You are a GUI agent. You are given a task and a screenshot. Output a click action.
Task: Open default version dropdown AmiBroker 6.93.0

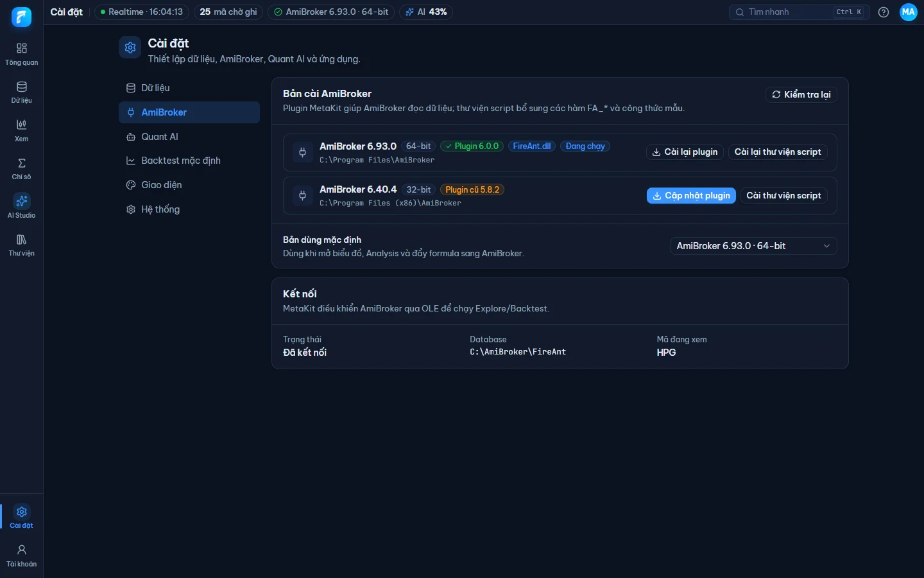tap(754, 246)
